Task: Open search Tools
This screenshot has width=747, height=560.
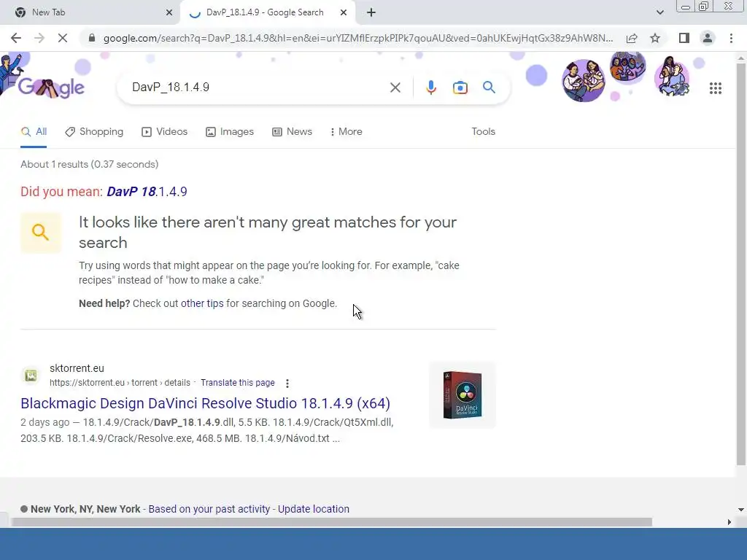Action: pyautogui.click(x=483, y=131)
